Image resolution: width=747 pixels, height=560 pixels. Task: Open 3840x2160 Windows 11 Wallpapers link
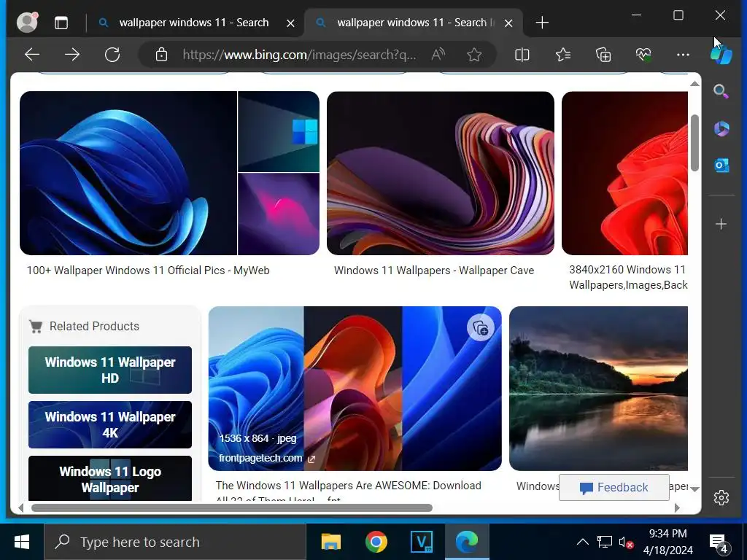click(628, 277)
